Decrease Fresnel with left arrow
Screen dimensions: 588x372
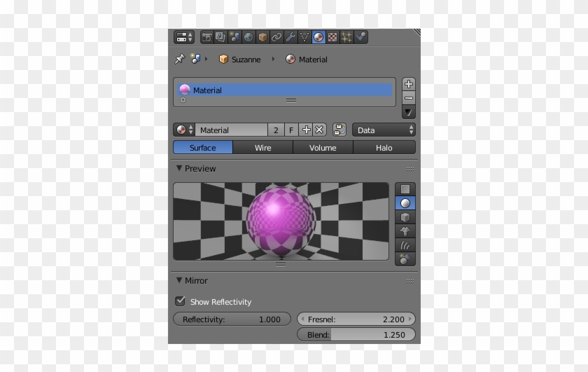[302, 319]
